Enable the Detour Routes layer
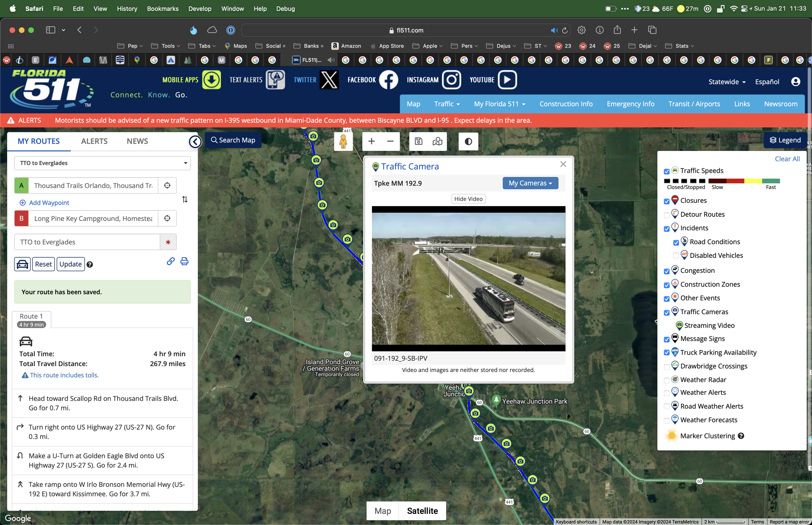 tap(667, 215)
